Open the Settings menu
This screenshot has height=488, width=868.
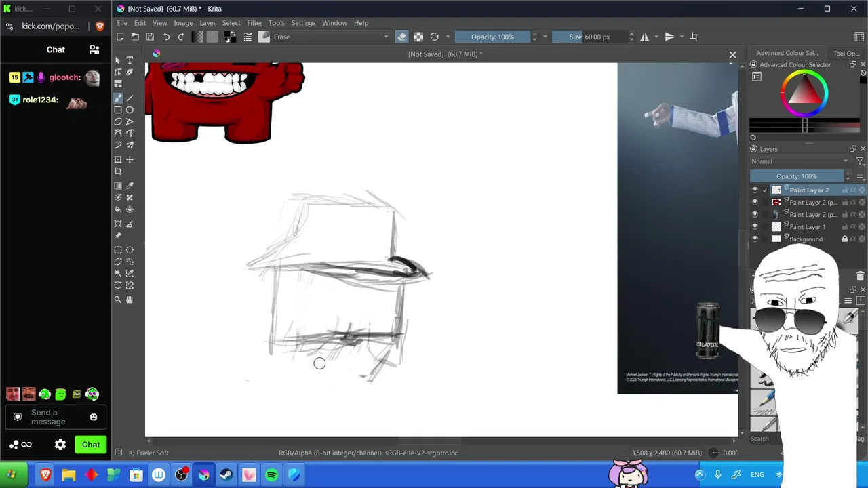(x=303, y=23)
